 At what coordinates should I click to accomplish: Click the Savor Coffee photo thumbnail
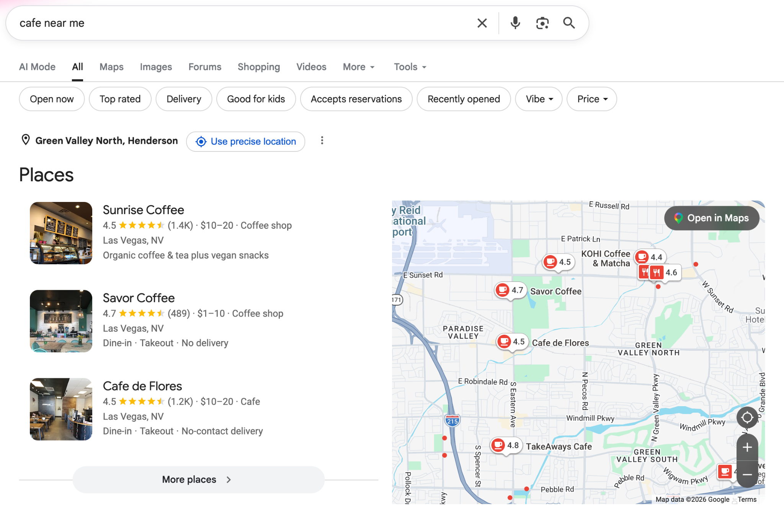[61, 321]
